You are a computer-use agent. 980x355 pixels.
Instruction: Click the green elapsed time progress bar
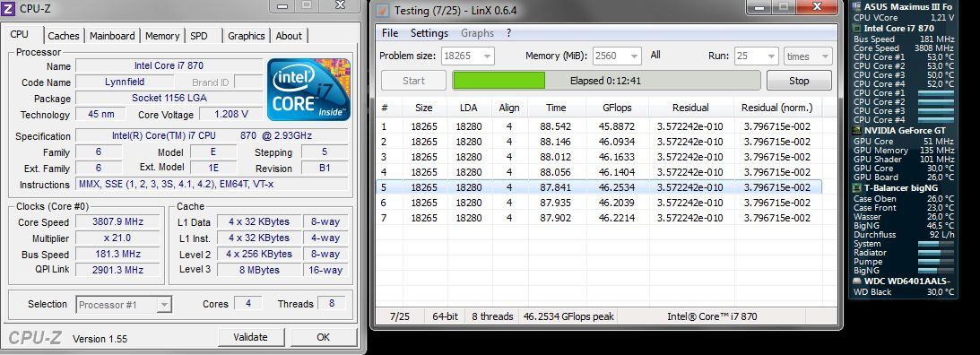(605, 81)
